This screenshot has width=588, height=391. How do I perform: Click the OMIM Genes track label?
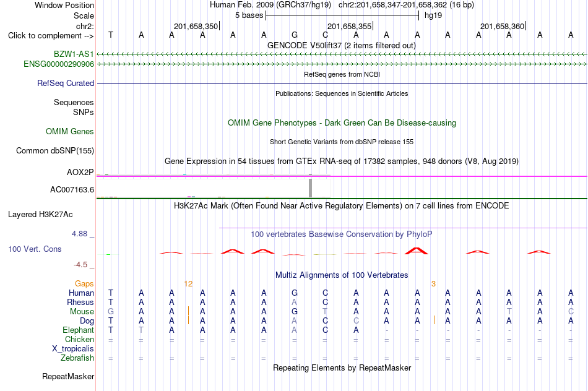tap(70, 132)
